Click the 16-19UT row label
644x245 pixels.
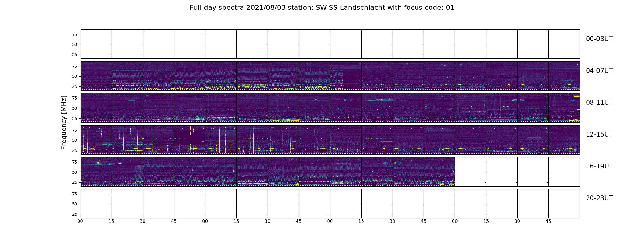click(599, 166)
